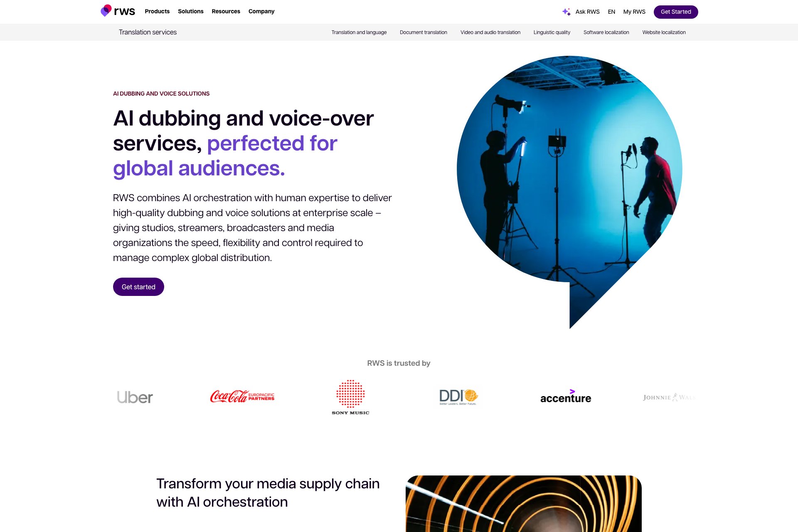Click the Accenture logo
Viewport: 798px width, 532px height.
pos(566,397)
